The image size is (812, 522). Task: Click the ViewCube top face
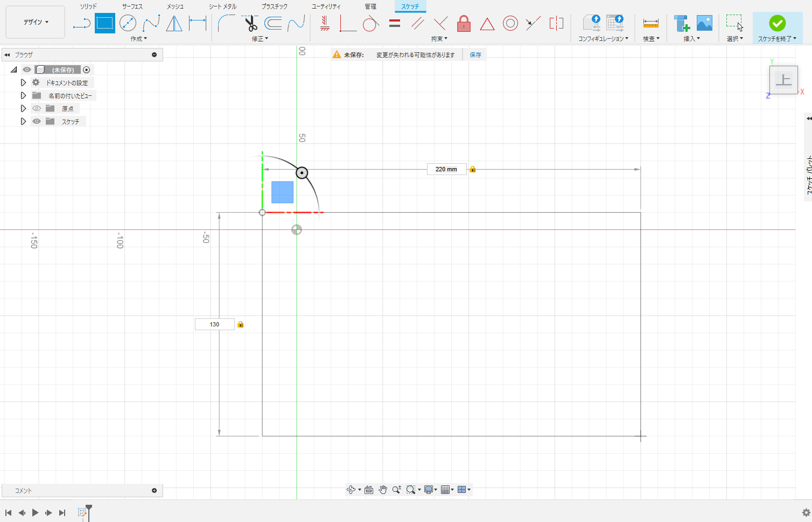(x=783, y=80)
